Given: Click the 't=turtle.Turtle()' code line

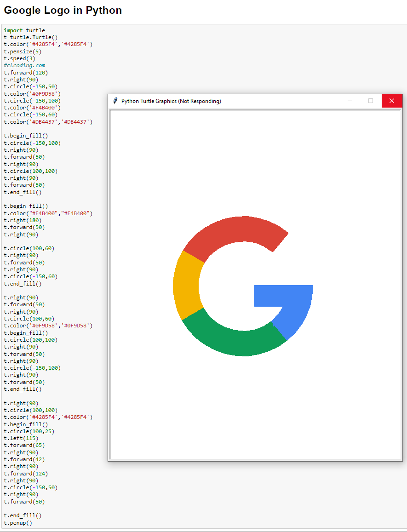Looking at the screenshot, I should [x=30, y=37].
